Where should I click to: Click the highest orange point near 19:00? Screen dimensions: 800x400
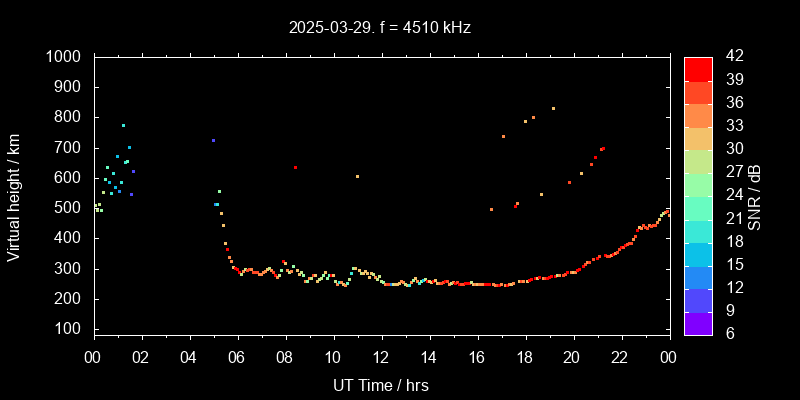(x=553, y=108)
